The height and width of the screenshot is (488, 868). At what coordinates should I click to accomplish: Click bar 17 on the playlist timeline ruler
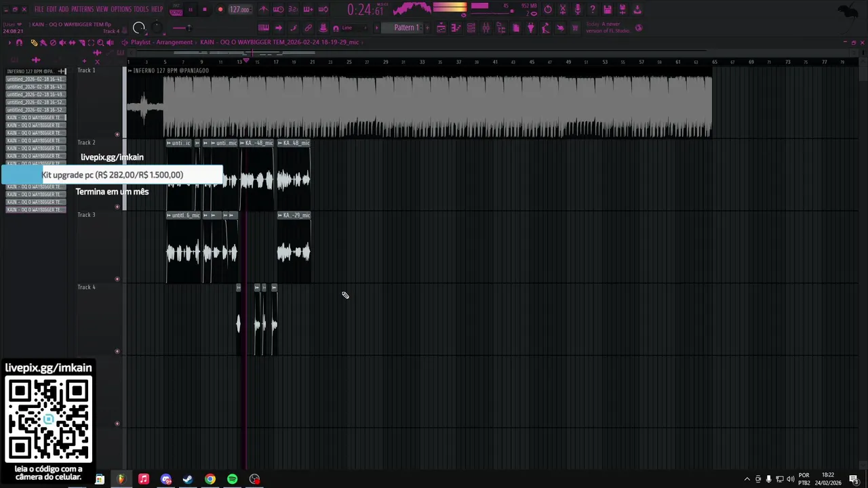(x=276, y=62)
